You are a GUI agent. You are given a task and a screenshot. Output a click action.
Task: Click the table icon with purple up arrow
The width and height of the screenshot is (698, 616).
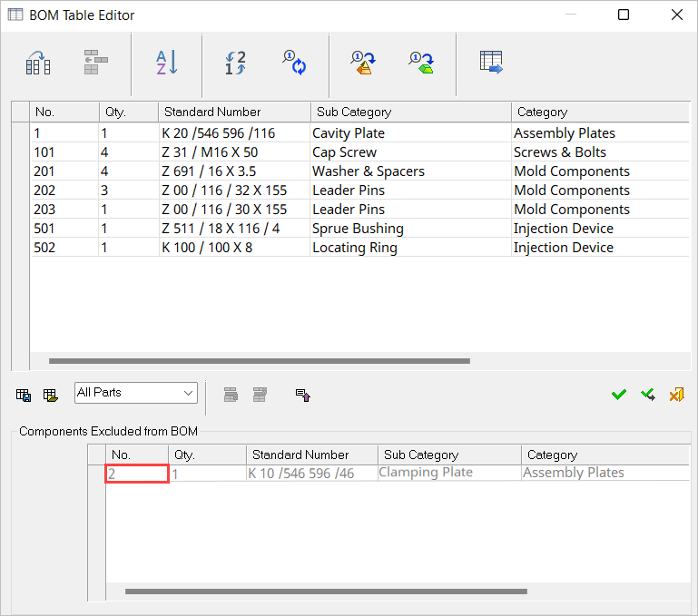point(303,395)
